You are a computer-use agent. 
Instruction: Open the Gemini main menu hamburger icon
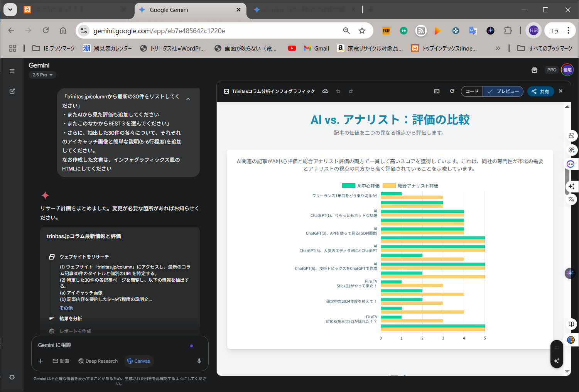click(12, 71)
